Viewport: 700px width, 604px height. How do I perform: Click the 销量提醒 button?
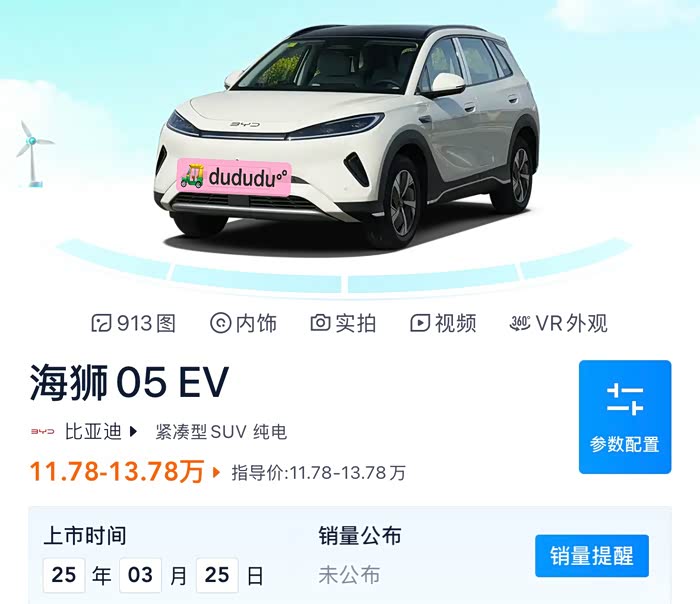point(592,556)
